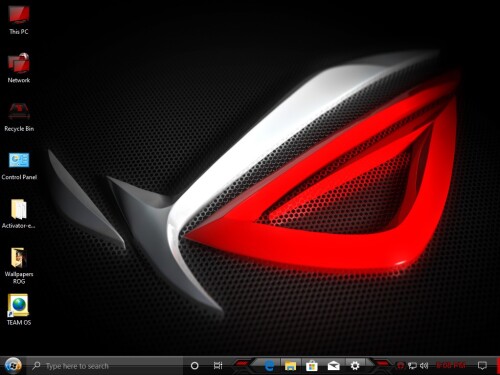Select the Wallpapers ROG folder

19,266
